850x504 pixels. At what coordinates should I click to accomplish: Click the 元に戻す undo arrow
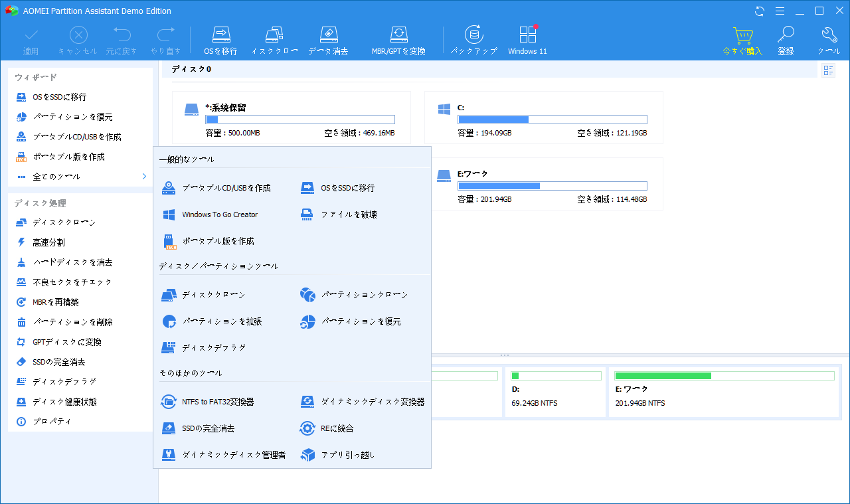click(x=122, y=41)
